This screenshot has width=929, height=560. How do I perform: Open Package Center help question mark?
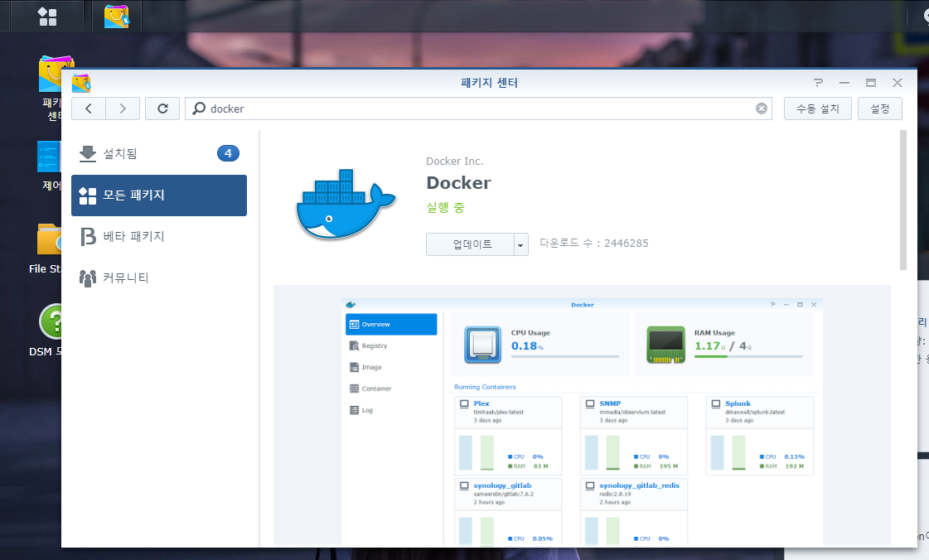tap(818, 83)
